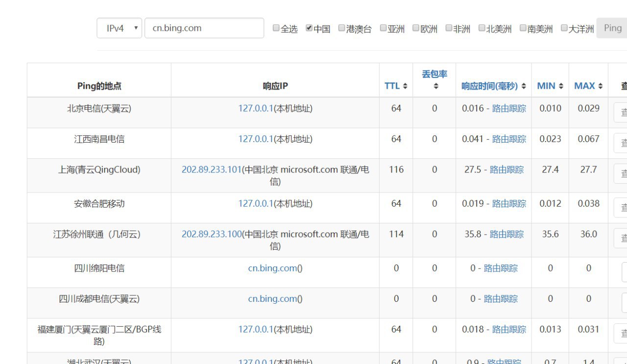Screen dimensions: 627x364
Task: Open IP link 202.89.233.100
Action: point(212,234)
